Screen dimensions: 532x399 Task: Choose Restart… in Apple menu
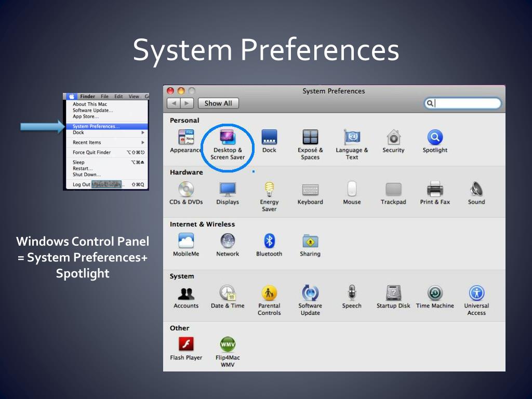(x=106, y=168)
